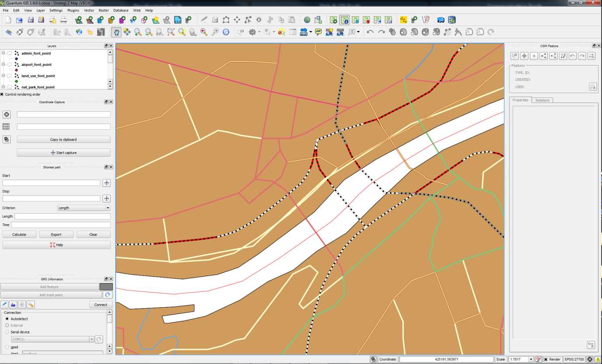The width and height of the screenshot is (602, 364).
Task: Switch to the Relations tab
Action: (542, 100)
